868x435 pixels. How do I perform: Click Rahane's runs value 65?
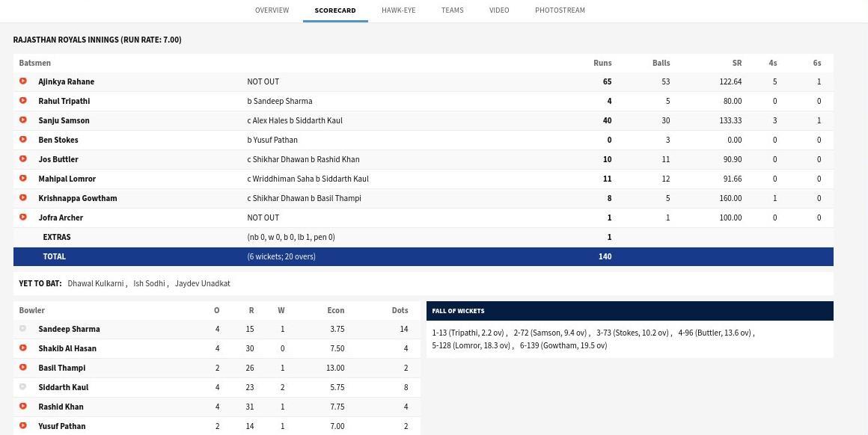(x=608, y=81)
